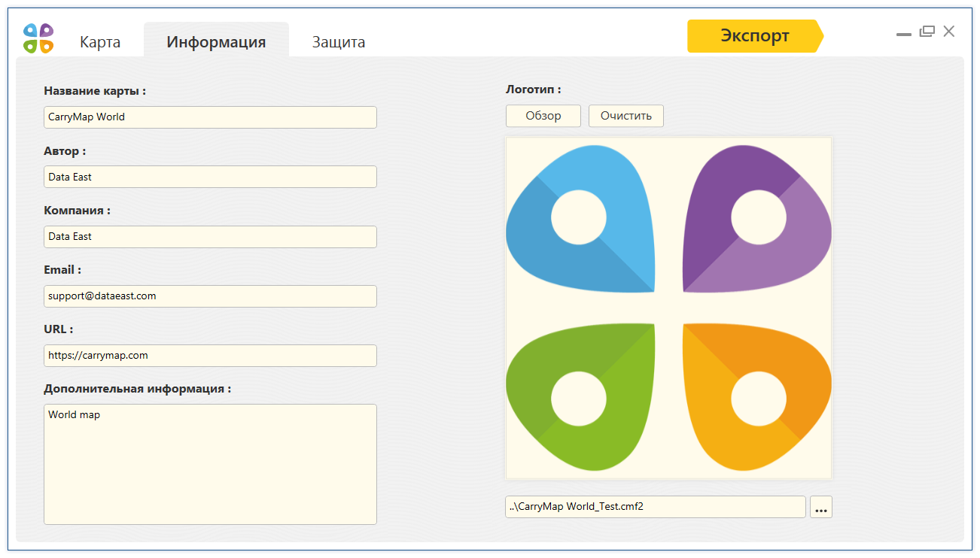Image resolution: width=980 pixels, height=558 pixels.
Task: Click the Дополнительная информация text area
Action: 210,464
